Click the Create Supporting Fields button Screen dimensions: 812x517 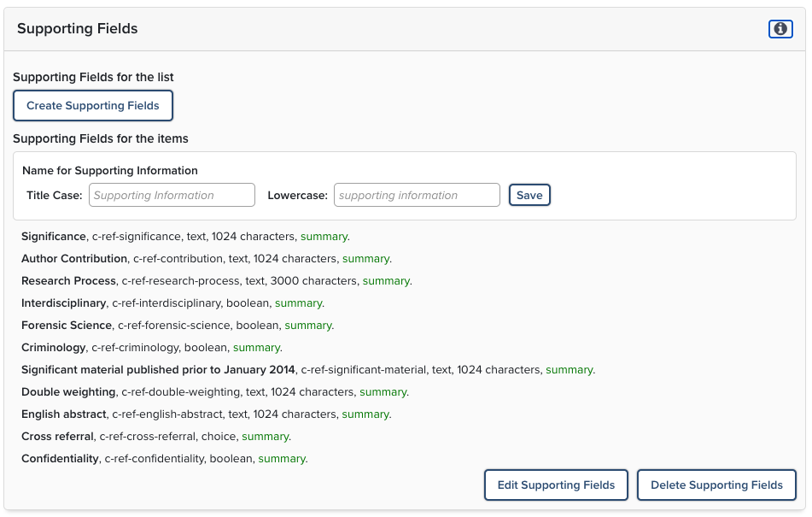(93, 106)
